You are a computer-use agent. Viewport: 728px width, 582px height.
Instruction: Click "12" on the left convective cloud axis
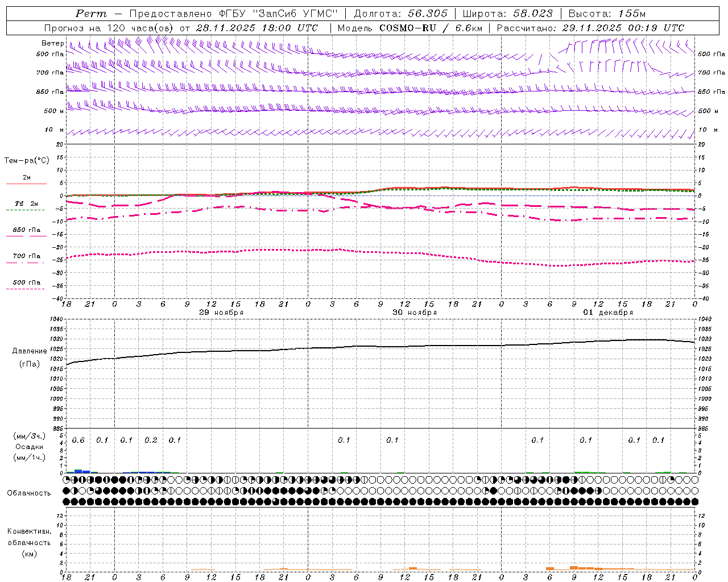coord(59,516)
